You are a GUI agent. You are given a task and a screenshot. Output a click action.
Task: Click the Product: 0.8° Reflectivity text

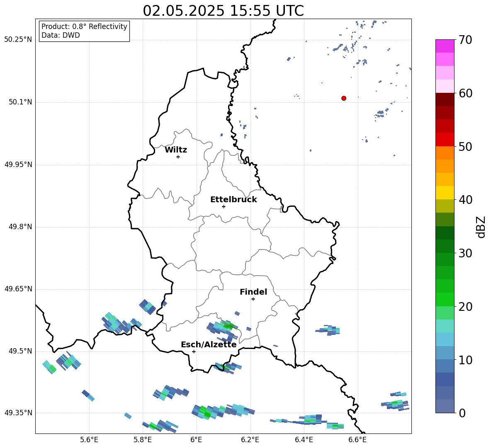(84, 27)
